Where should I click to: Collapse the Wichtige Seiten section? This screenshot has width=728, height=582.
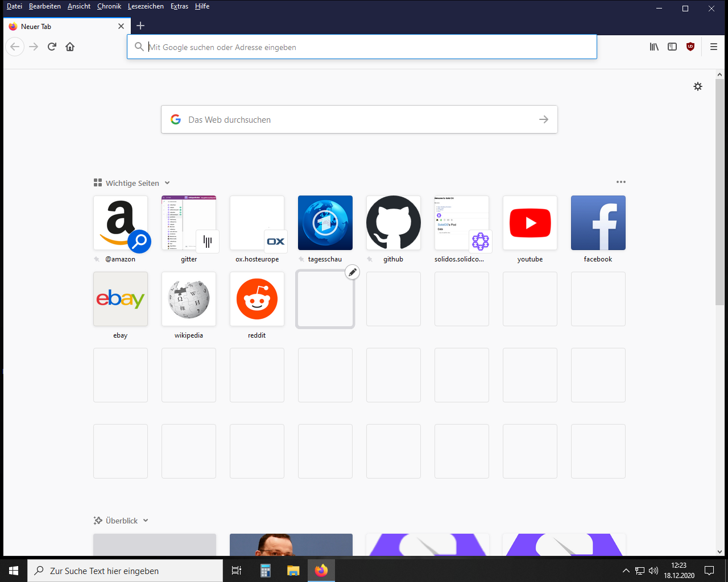click(167, 183)
